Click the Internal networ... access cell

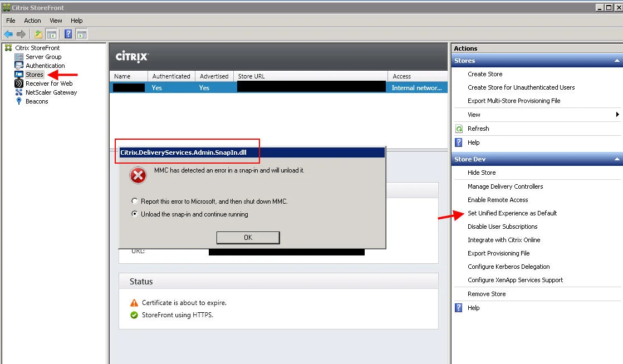(x=417, y=88)
